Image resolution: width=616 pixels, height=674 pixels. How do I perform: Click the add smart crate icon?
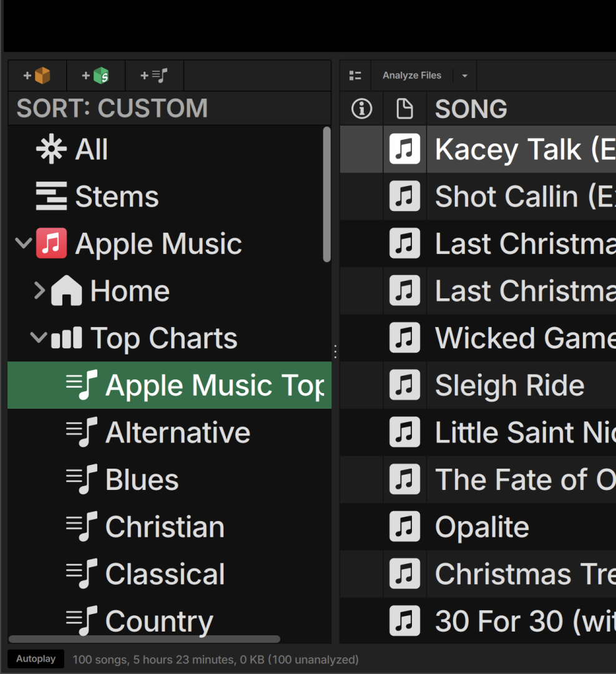[95, 76]
